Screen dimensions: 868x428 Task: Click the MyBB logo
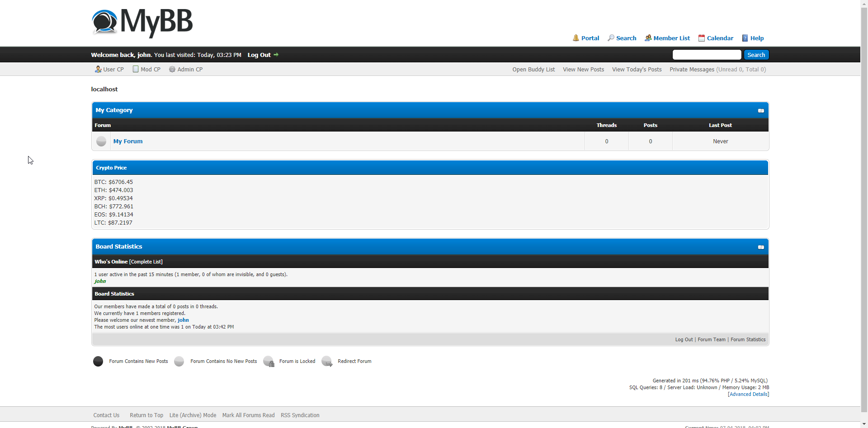142,22
